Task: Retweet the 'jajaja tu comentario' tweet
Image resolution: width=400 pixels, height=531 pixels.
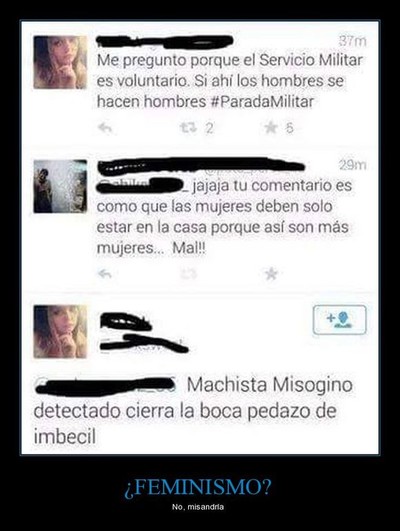Action: [188, 274]
